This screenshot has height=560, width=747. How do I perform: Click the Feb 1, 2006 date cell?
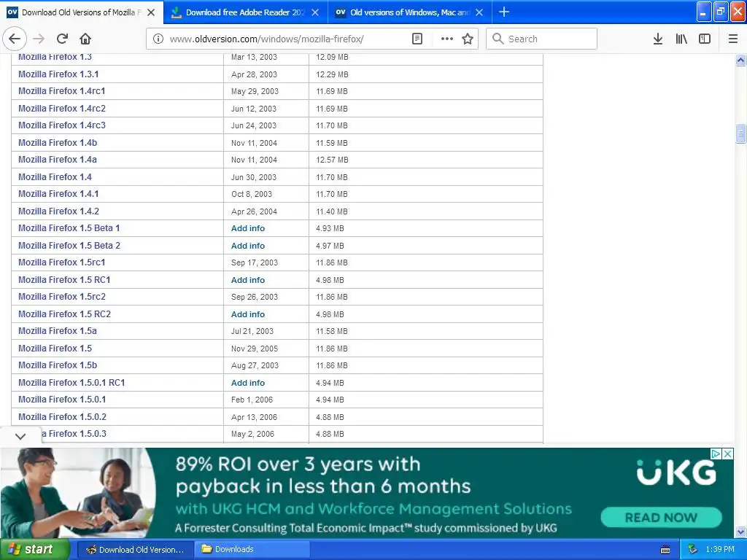[252, 400]
